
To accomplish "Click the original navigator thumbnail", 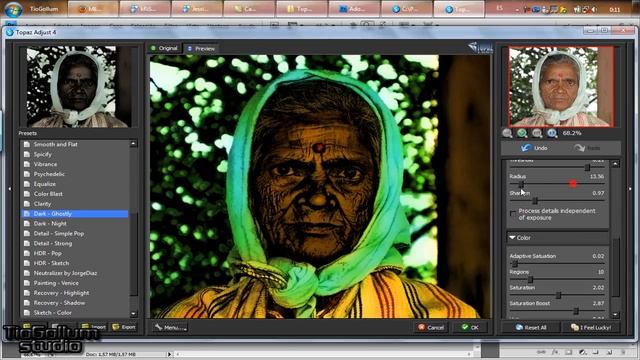I will [x=561, y=87].
